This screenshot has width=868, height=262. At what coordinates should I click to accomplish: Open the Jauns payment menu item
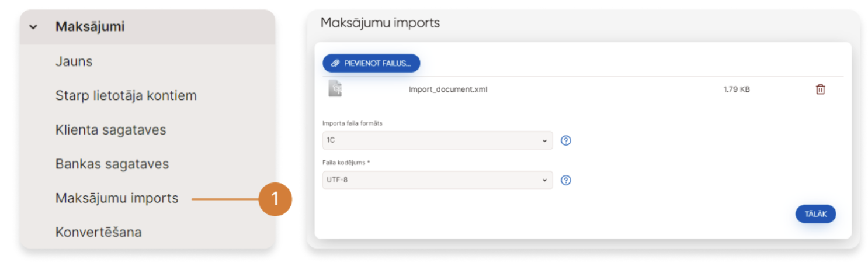[x=74, y=61]
